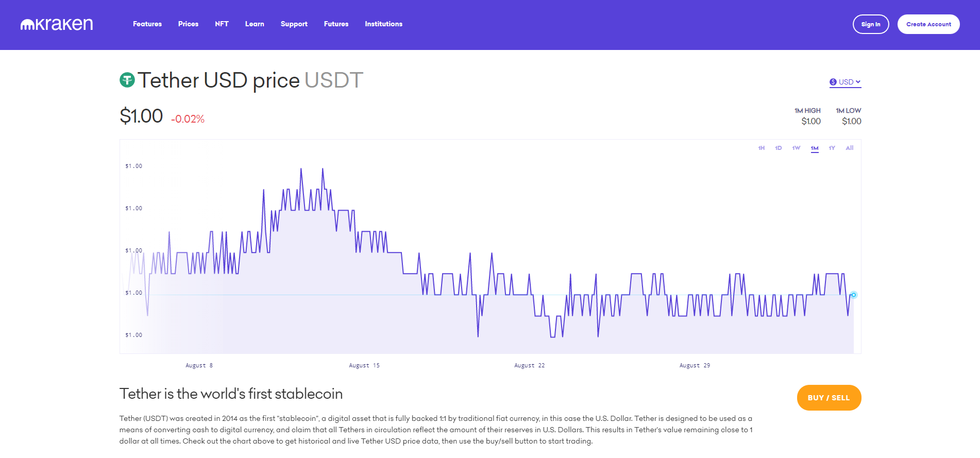Click the Sign In button
Viewport: 980px width, 458px height.
point(870,24)
